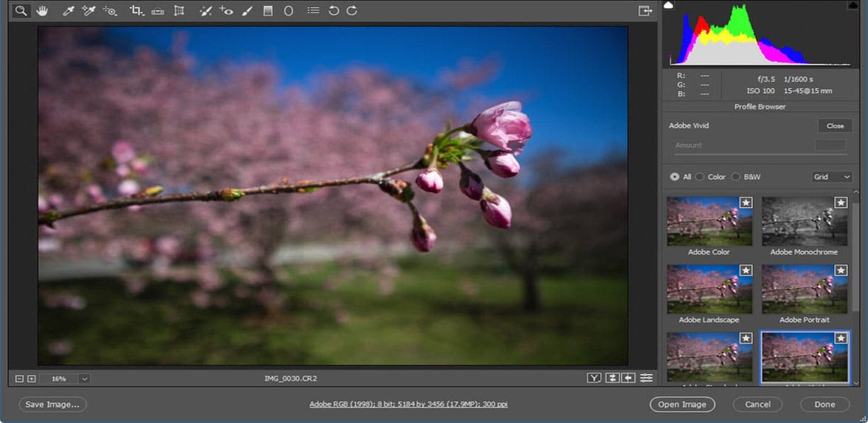Viewport: 868px width, 423px height.
Task: Click the histogram graph
Action: tap(760, 34)
